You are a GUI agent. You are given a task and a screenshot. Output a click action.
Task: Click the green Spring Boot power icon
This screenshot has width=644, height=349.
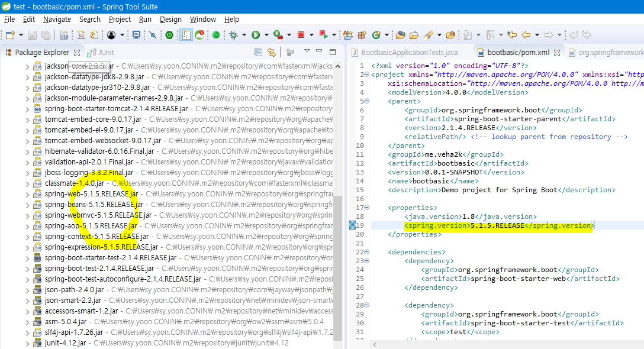tap(169, 35)
